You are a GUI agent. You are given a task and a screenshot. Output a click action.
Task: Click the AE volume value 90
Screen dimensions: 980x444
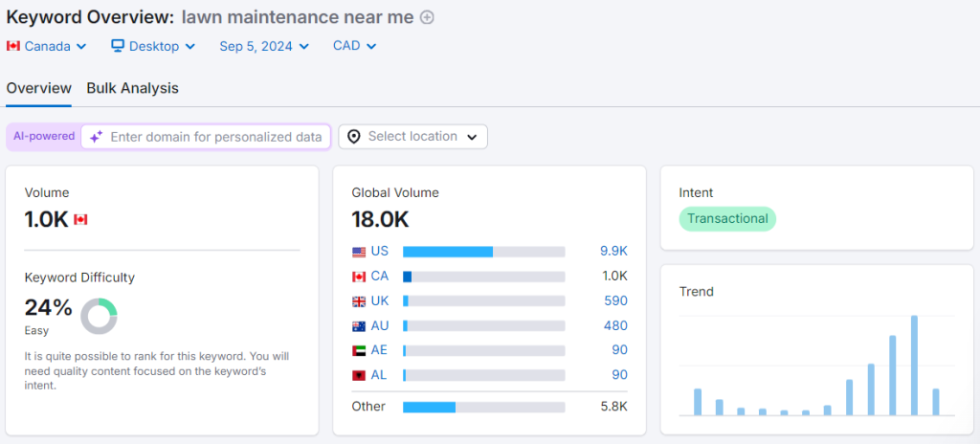click(x=620, y=350)
